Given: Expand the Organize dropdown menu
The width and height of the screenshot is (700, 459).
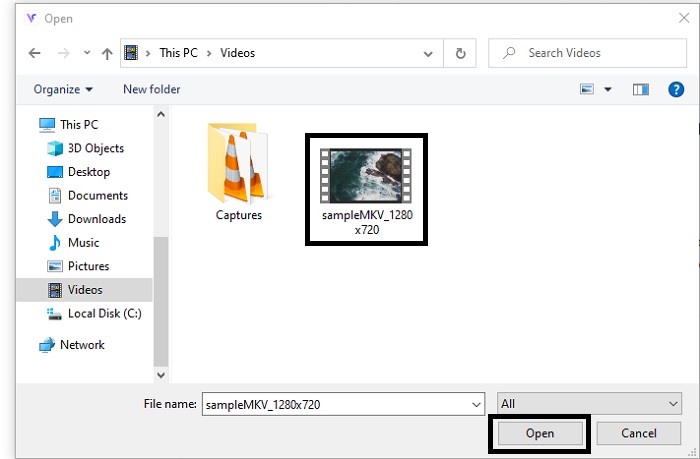Looking at the screenshot, I should pos(63,90).
